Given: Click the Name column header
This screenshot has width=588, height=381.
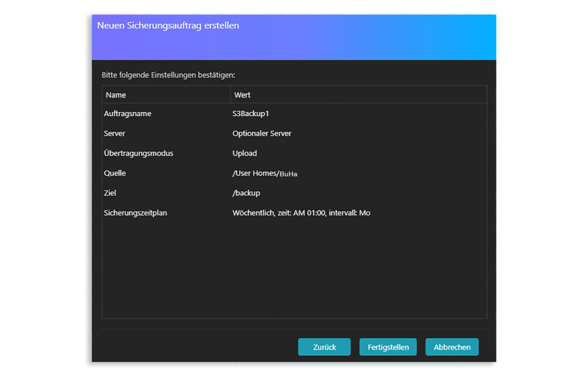Looking at the screenshot, I should [116, 95].
